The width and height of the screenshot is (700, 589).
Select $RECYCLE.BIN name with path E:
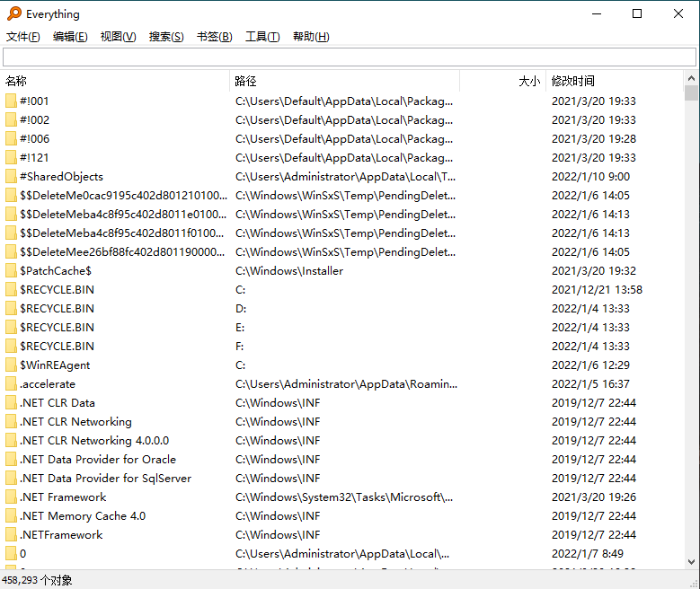(x=58, y=328)
